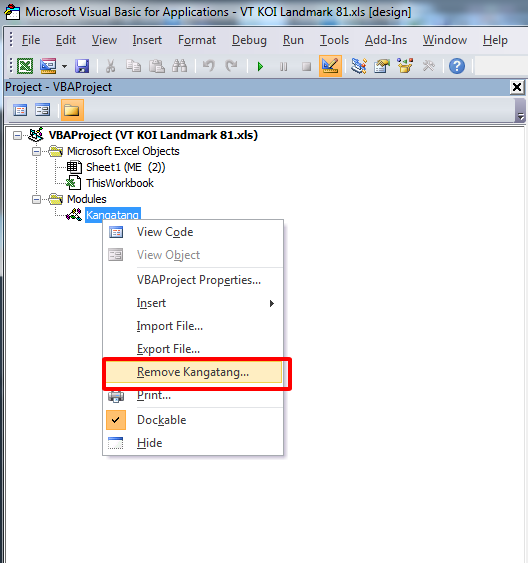Screen dimensions: 528x563
Task: Click the Break pause icon
Action: pyautogui.click(x=284, y=66)
